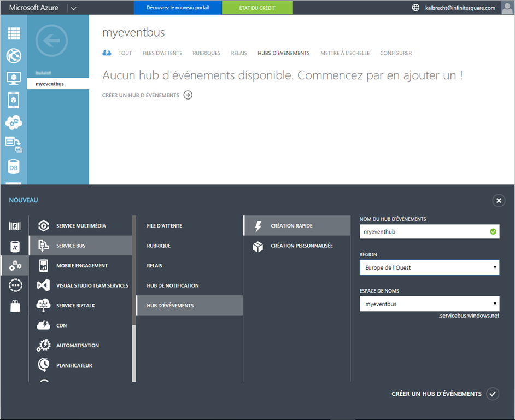Click Découvrez le nouveau portail button
This screenshot has width=515, height=420.
coord(178,8)
